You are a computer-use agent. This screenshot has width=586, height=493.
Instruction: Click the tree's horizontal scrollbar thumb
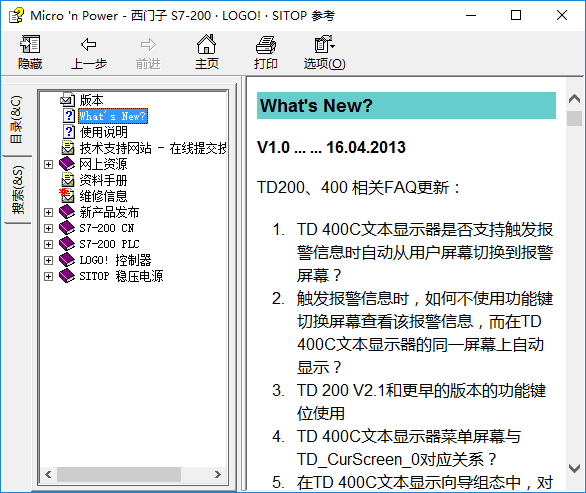click(x=119, y=474)
